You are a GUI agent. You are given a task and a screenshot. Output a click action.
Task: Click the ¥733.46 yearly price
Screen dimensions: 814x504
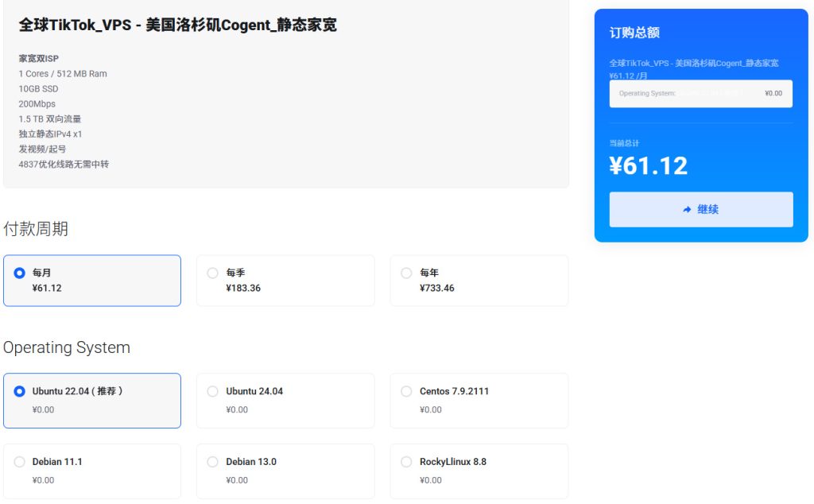coord(437,288)
